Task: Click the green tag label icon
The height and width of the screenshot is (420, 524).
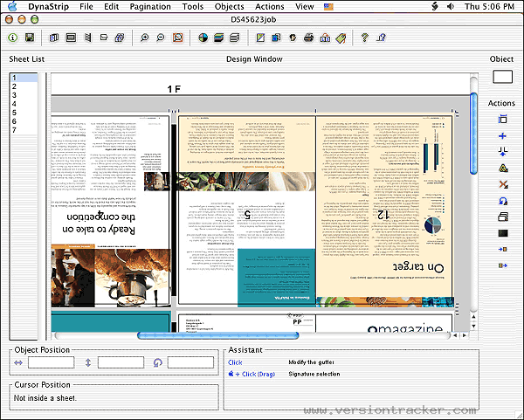Action: pos(341,38)
